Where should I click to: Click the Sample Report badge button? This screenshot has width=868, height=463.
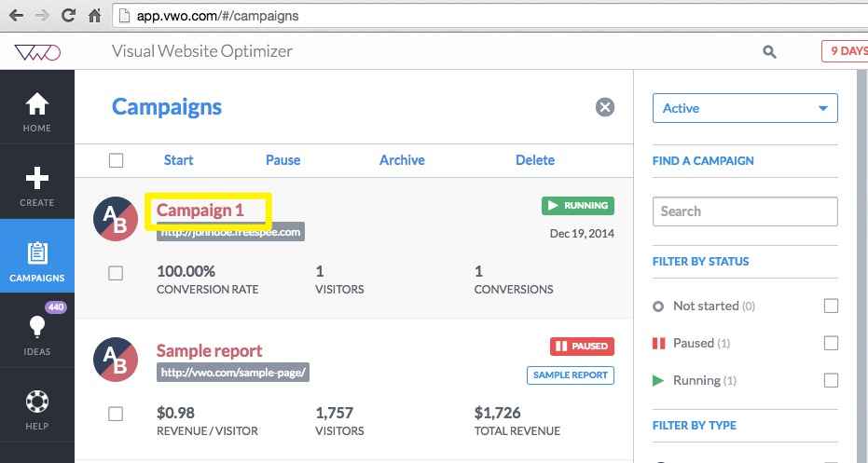point(571,375)
